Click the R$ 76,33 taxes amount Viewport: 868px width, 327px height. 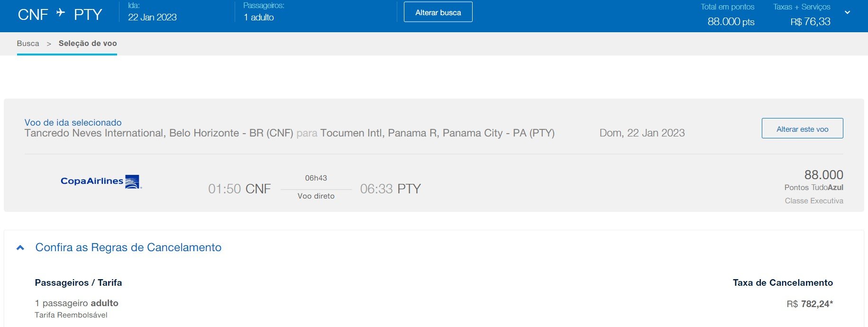tap(810, 22)
